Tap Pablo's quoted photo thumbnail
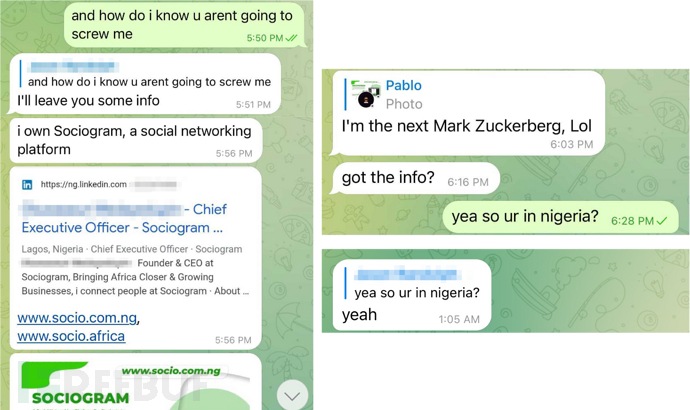 [366, 94]
